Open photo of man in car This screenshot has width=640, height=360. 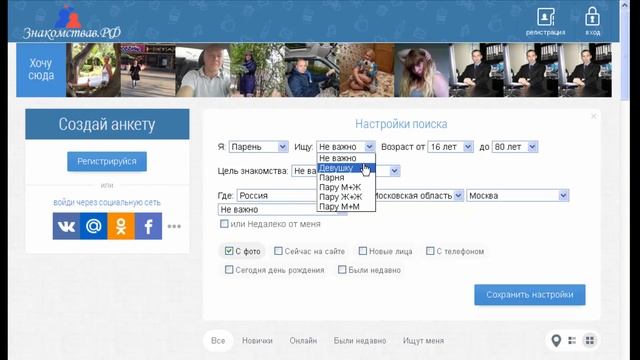tap(312, 70)
